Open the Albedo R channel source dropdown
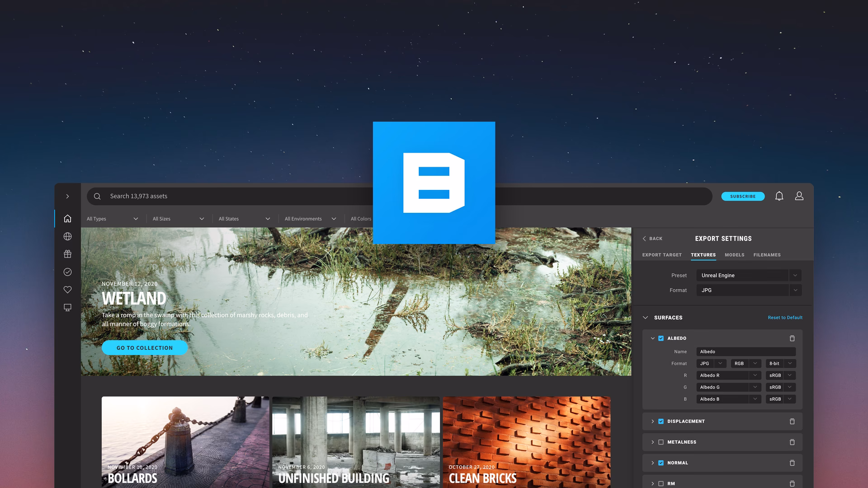 (x=729, y=375)
